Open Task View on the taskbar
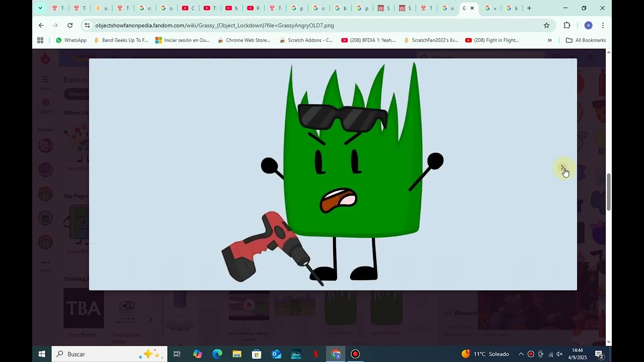The width and height of the screenshot is (644, 362). click(x=177, y=354)
